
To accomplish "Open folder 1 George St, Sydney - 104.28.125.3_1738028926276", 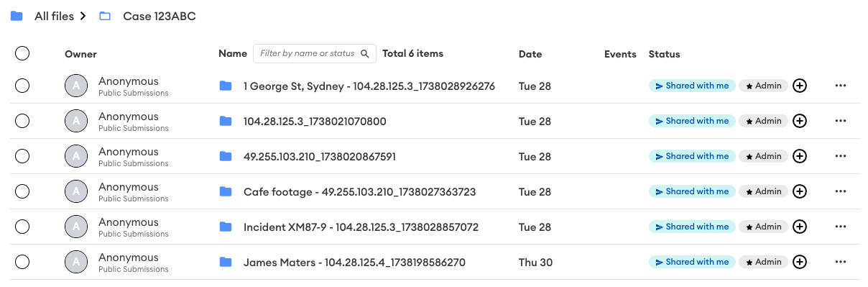I will coord(369,86).
